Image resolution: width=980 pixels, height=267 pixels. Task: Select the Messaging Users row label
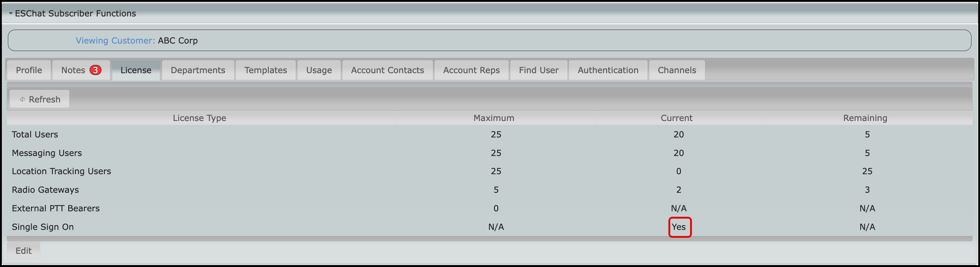pyautogui.click(x=47, y=153)
